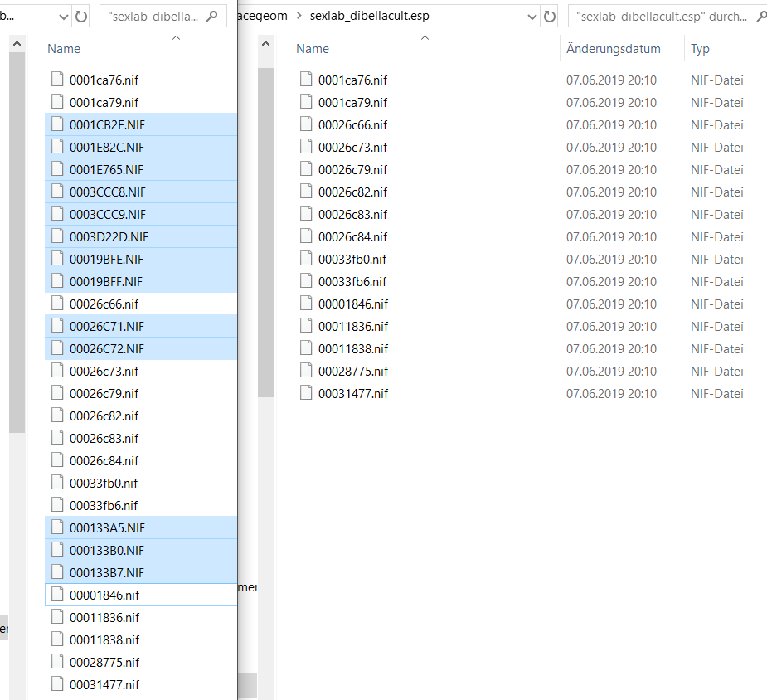Screen dimensions: 767x700
Task: Select 0003CCC9.NIF file
Action: click(x=141, y=215)
